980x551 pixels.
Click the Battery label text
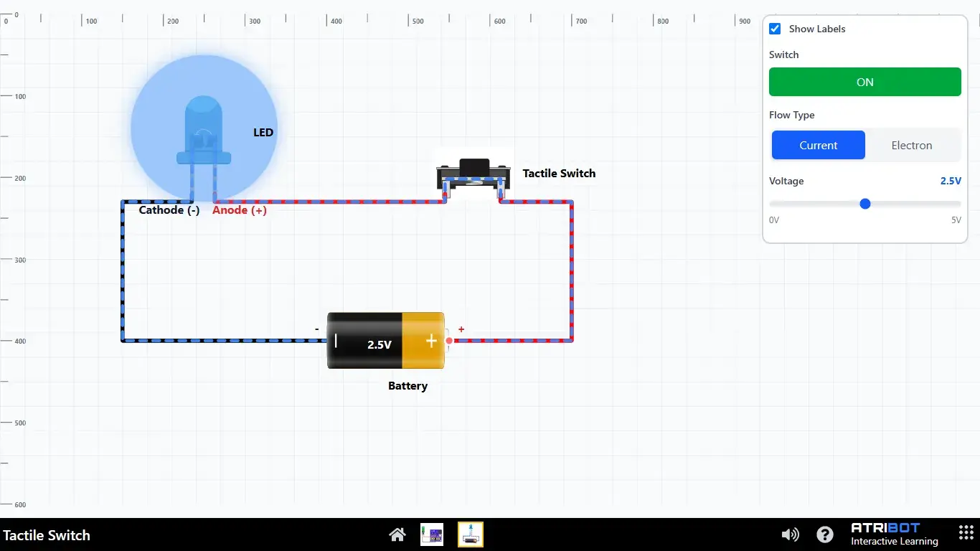click(407, 386)
